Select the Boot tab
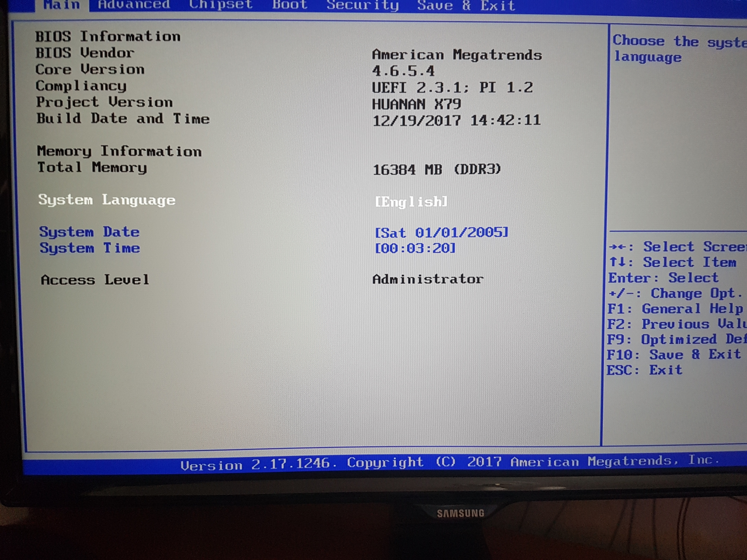This screenshot has height=560, width=747. tap(290, 5)
